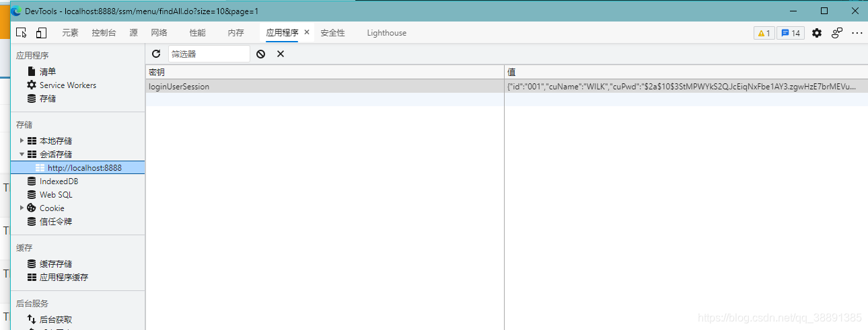Click the messages count badge showing 14

[791, 33]
